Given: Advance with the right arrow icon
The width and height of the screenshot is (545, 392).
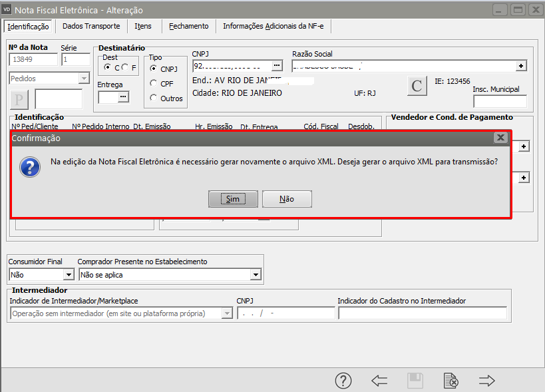Looking at the screenshot, I should (x=487, y=381).
